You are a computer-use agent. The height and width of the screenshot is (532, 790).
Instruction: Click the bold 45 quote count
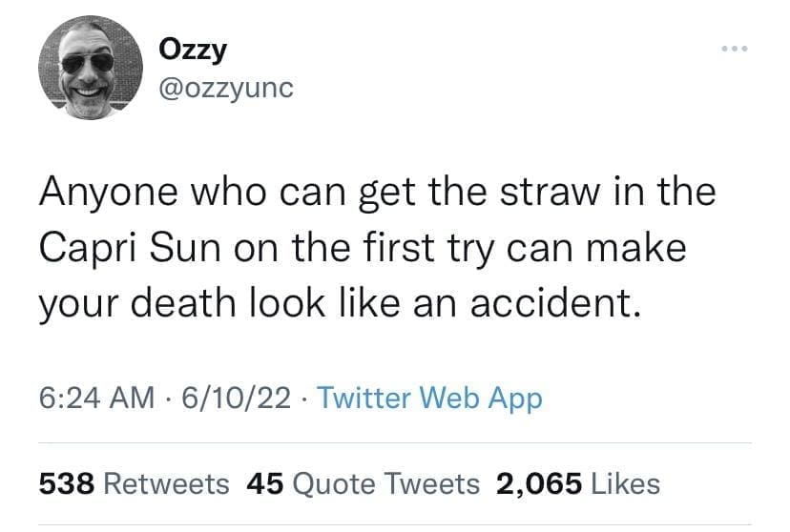[264, 483]
